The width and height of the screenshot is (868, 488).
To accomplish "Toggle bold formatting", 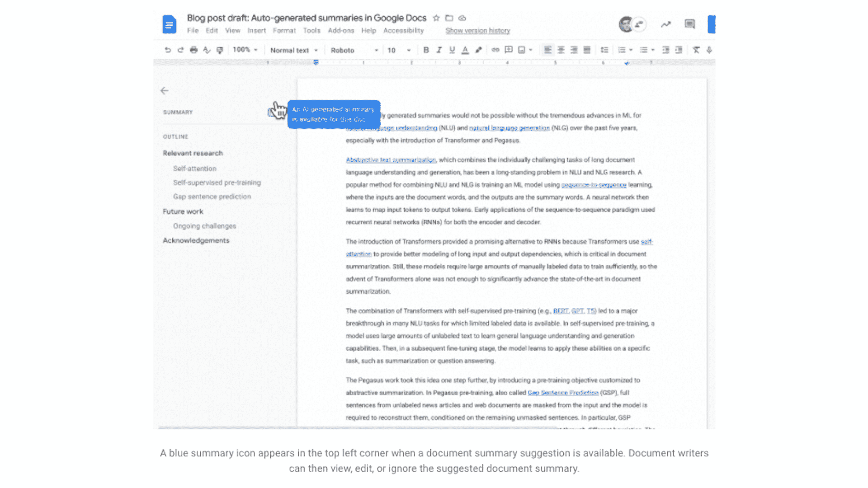I will pyautogui.click(x=426, y=50).
